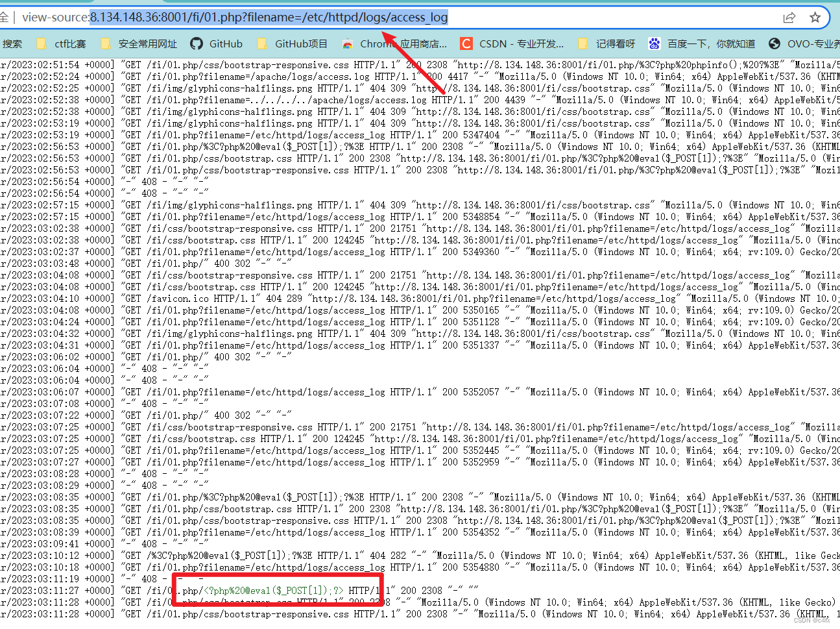Open the GitHub bookmark

(x=217, y=43)
